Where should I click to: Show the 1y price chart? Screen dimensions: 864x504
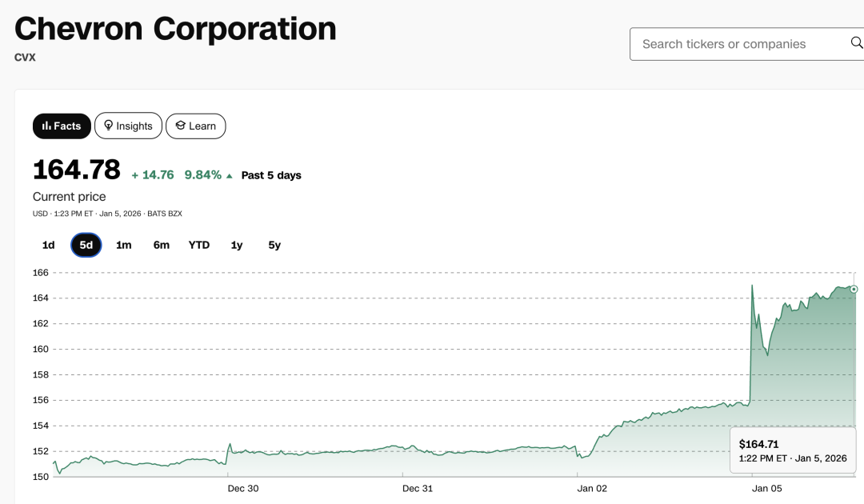[x=236, y=245]
